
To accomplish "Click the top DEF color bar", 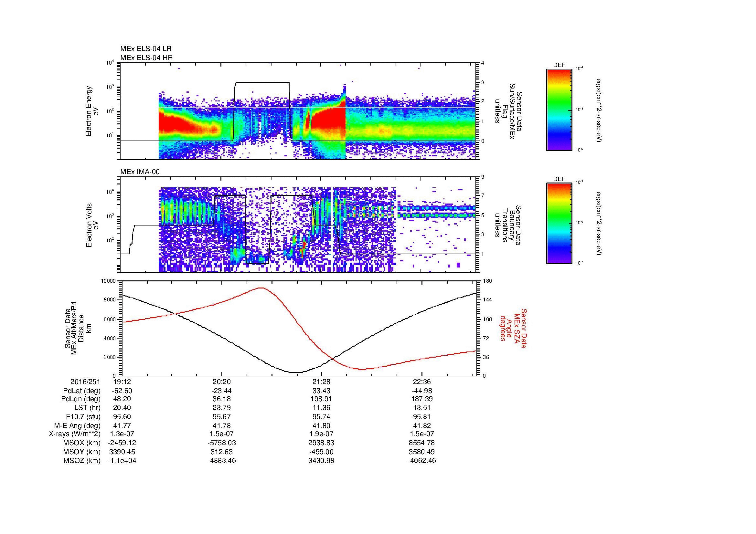I will pos(559,110).
